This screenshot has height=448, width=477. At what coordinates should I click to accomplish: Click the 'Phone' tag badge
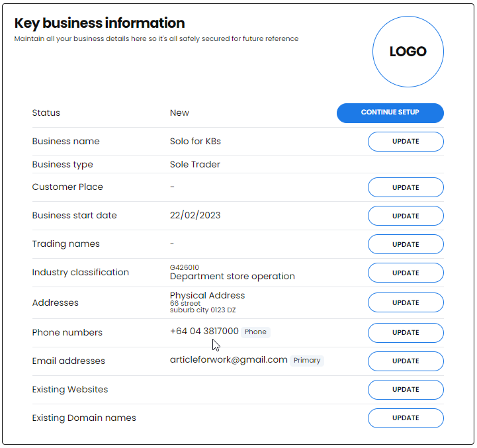point(255,332)
